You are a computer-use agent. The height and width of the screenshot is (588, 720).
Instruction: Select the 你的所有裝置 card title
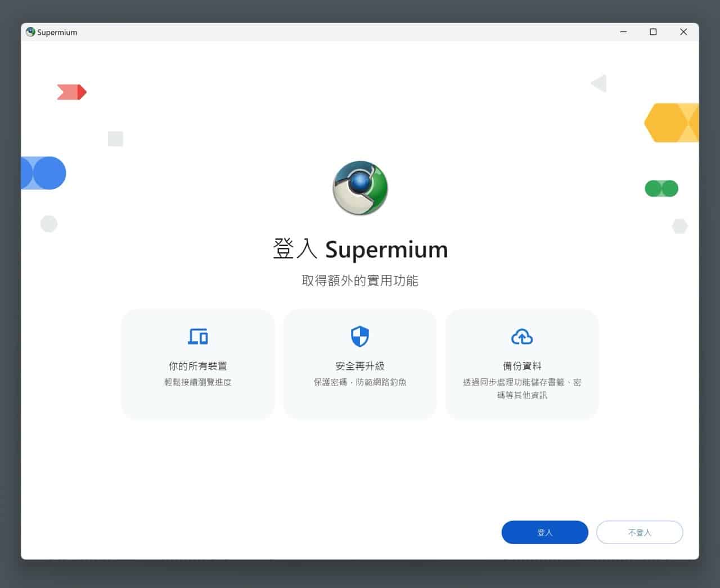point(198,366)
